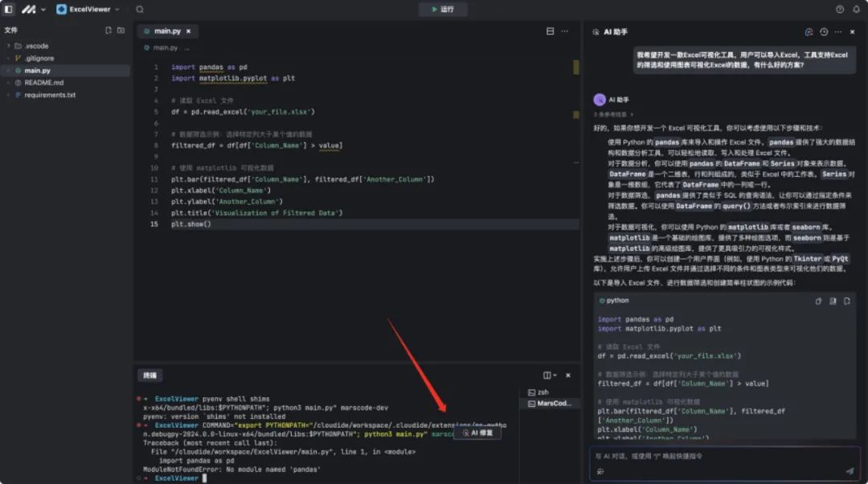Create a new folder in the file explorer
The image size is (868, 484).
[121, 31]
